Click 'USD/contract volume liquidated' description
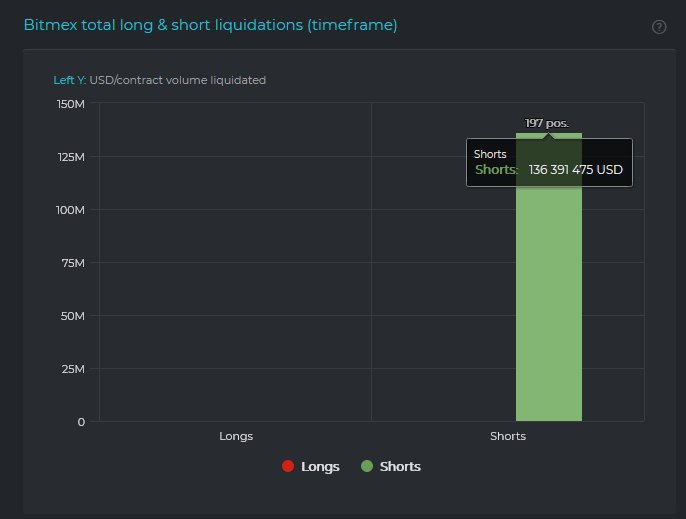Viewport: 686px width, 519px height. coord(178,80)
